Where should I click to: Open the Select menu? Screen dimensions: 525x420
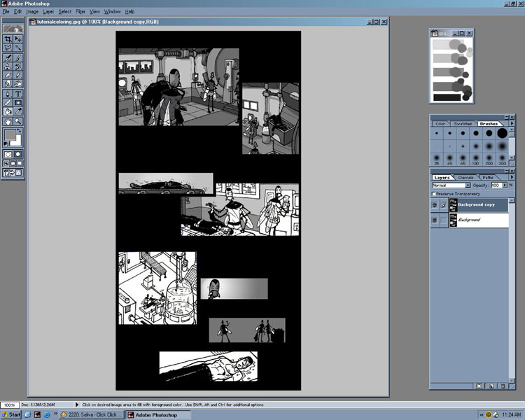click(64, 11)
